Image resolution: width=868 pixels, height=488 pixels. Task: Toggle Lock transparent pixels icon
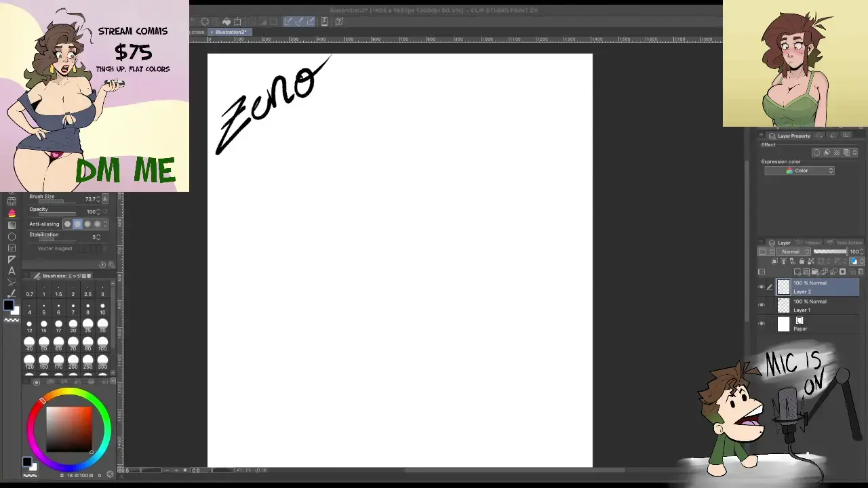[x=810, y=262]
